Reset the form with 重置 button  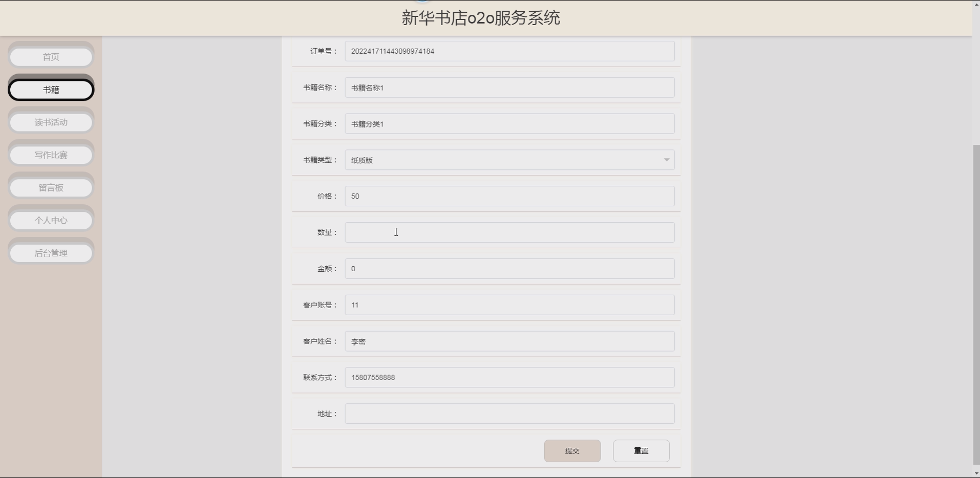click(x=642, y=451)
